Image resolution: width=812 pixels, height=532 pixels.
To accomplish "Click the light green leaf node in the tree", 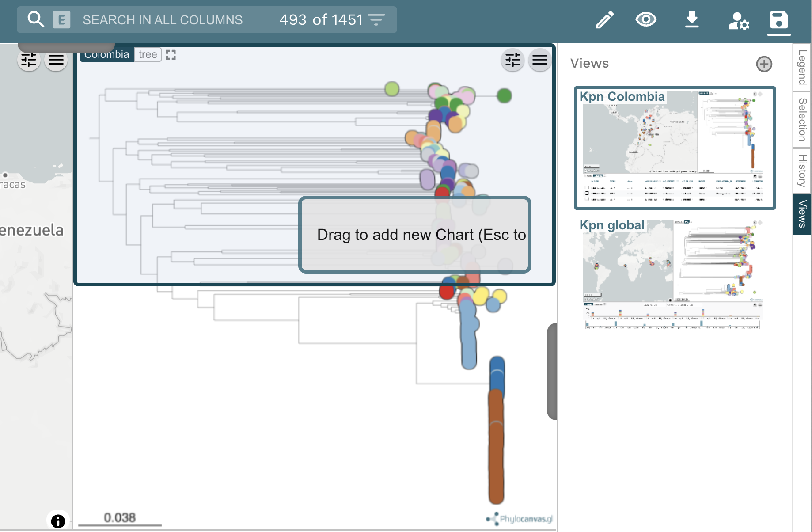I will coord(391,89).
